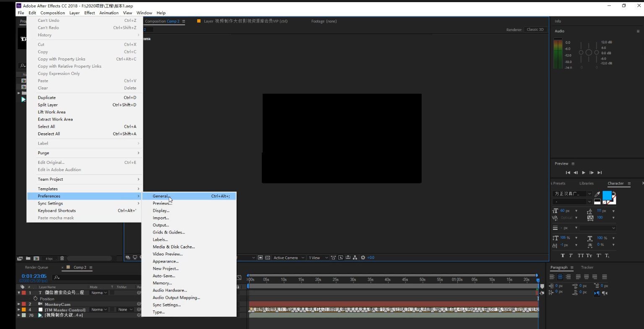
Task: Open Audio panel menu
Action: pyautogui.click(x=638, y=31)
